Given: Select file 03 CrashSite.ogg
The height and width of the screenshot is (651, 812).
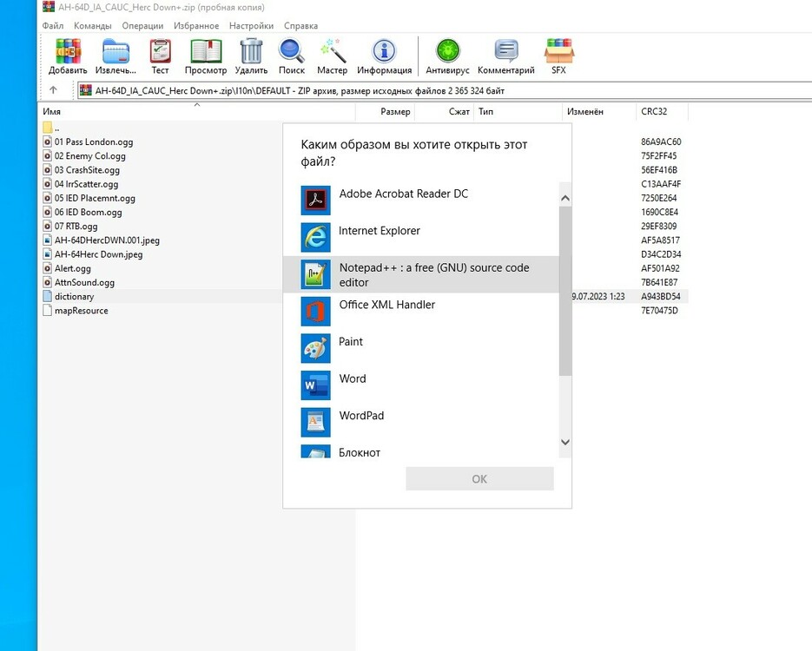Looking at the screenshot, I should click(87, 170).
